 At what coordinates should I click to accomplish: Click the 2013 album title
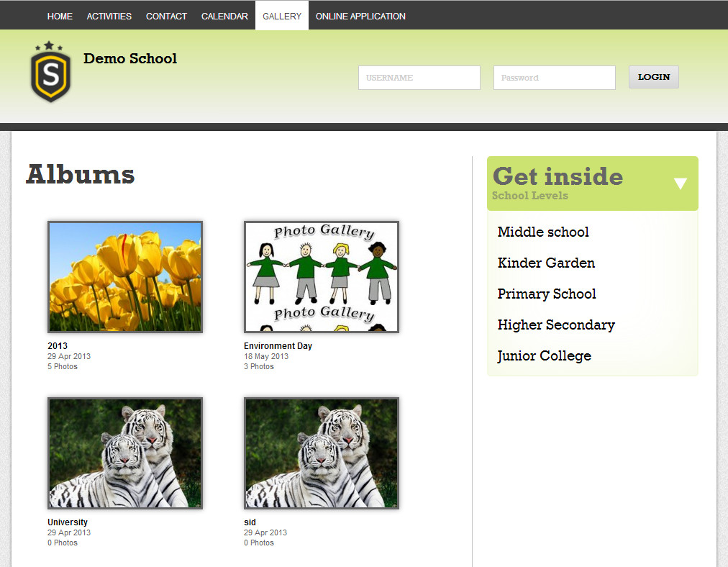pos(58,346)
